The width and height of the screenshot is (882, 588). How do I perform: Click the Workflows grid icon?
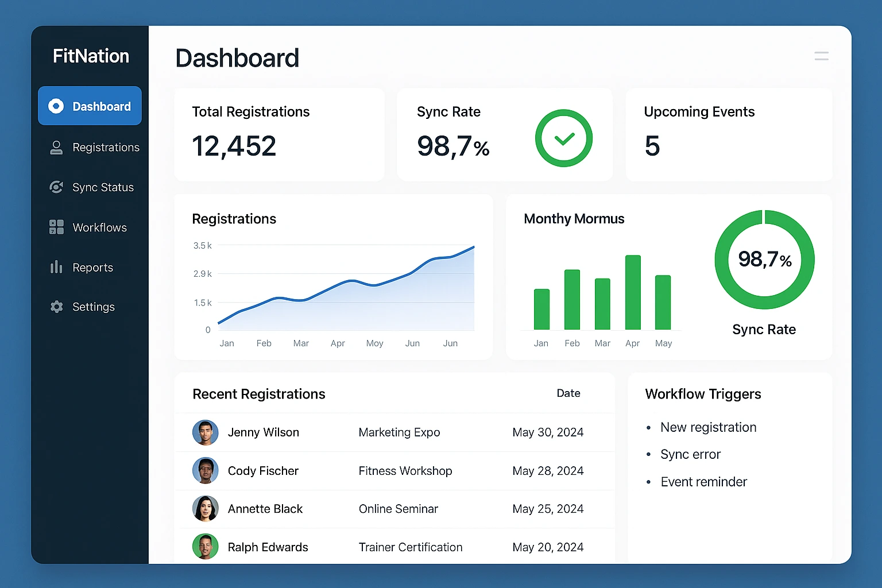[x=56, y=227]
